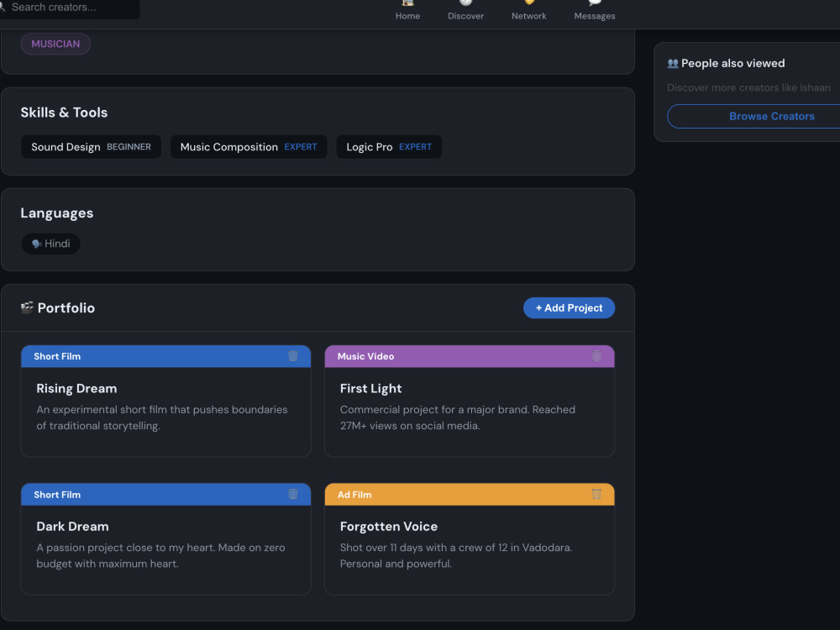
Task: Open the Rising Dream project card
Action: (x=166, y=402)
